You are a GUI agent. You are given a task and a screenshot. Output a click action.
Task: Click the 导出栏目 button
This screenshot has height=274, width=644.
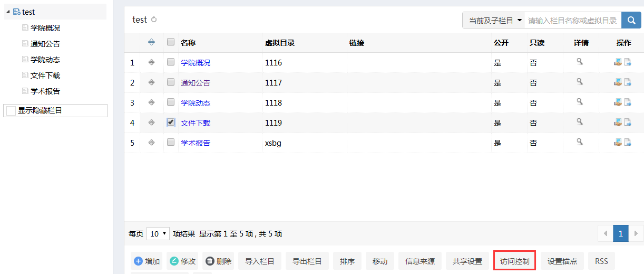pyautogui.click(x=307, y=261)
